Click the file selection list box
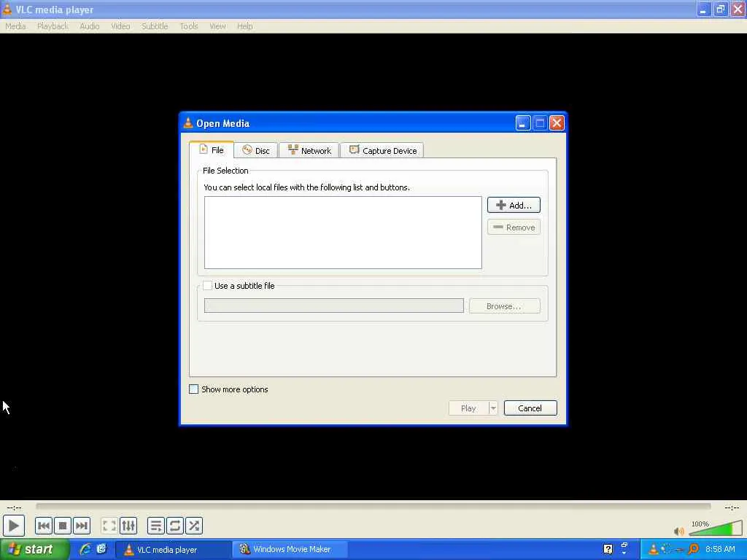747x560 pixels. pyautogui.click(x=343, y=233)
